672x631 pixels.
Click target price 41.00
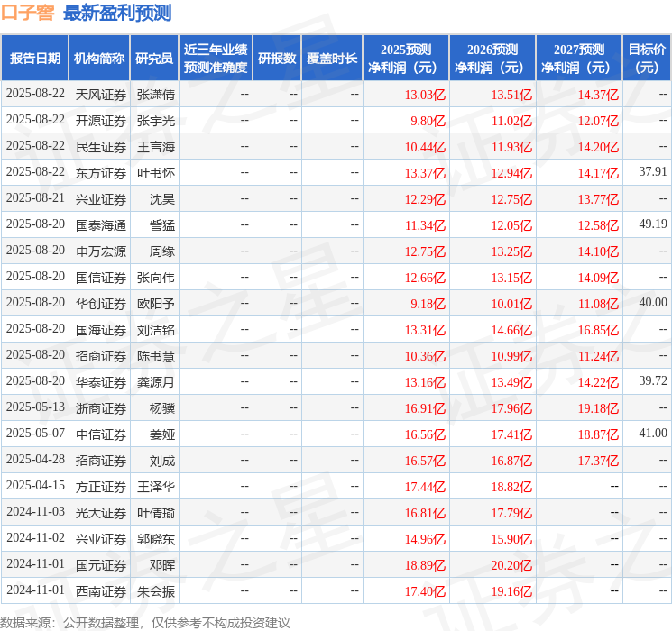pos(653,433)
